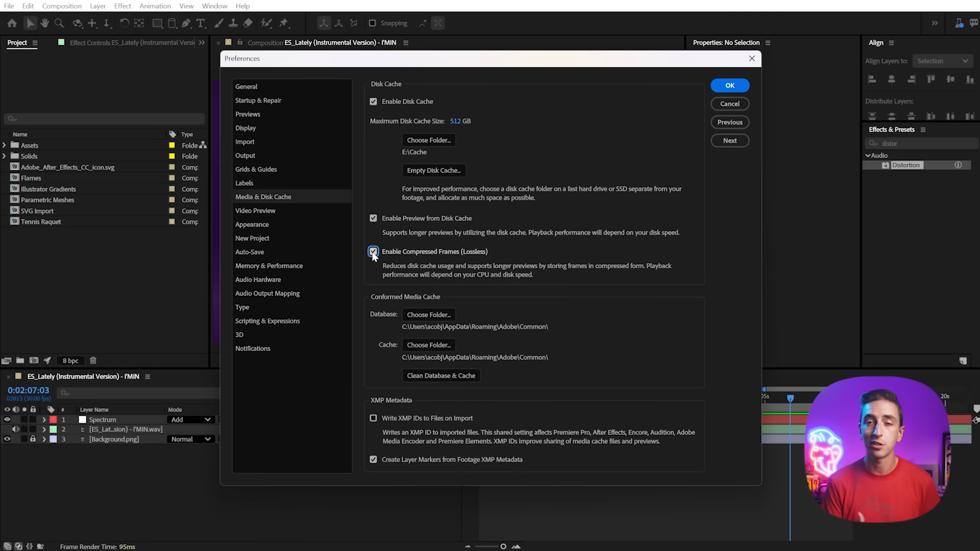Select the Eraser tool
The height and width of the screenshot is (551, 980).
point(248,23)
